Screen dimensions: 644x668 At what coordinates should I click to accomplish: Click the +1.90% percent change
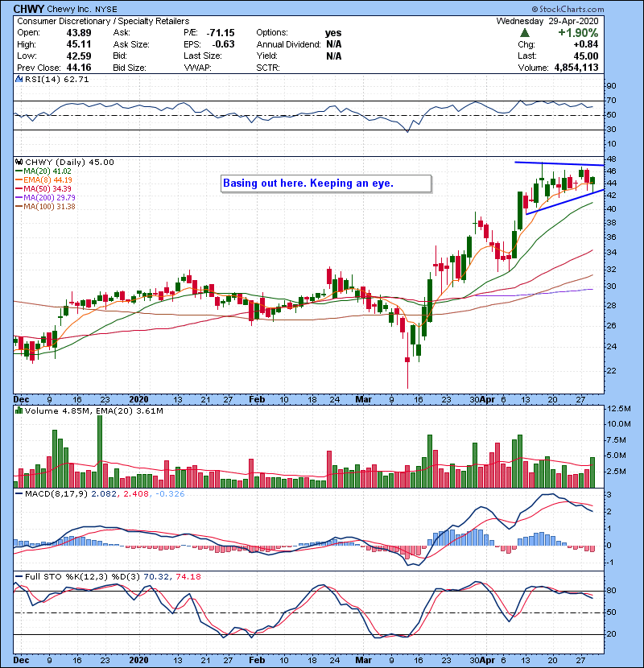pos(578,33)
